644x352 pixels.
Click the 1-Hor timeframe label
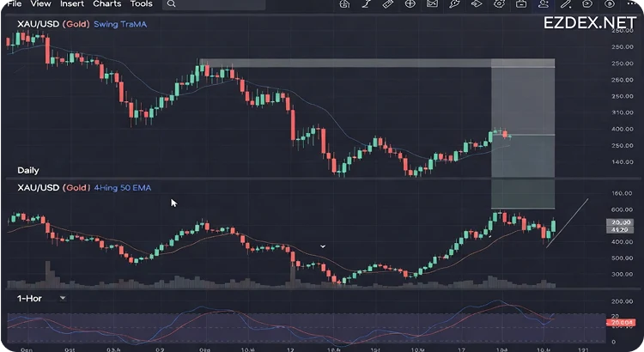tap(29, 298)
